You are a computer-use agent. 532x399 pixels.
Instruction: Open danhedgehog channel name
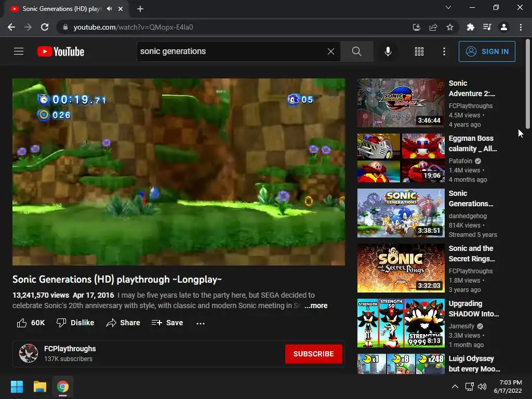[x=468, y=216]
